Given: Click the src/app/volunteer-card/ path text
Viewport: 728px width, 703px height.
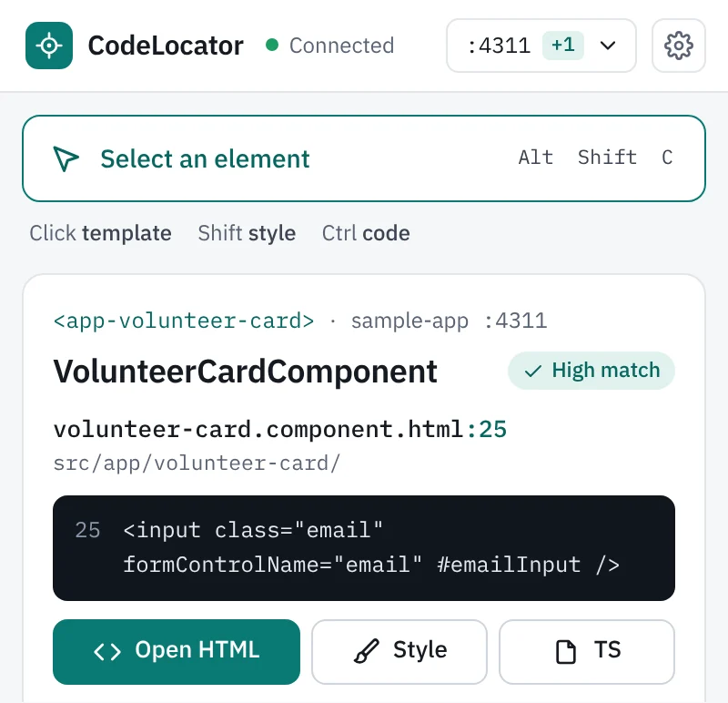Looking at the screenshot, I should (x=197, y=464).
